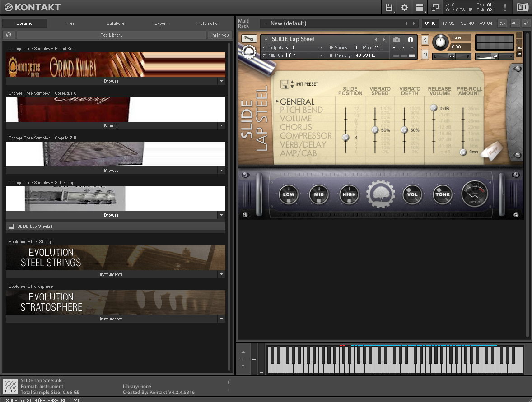
Task: Click the instrument info icon
Action: 410,40
